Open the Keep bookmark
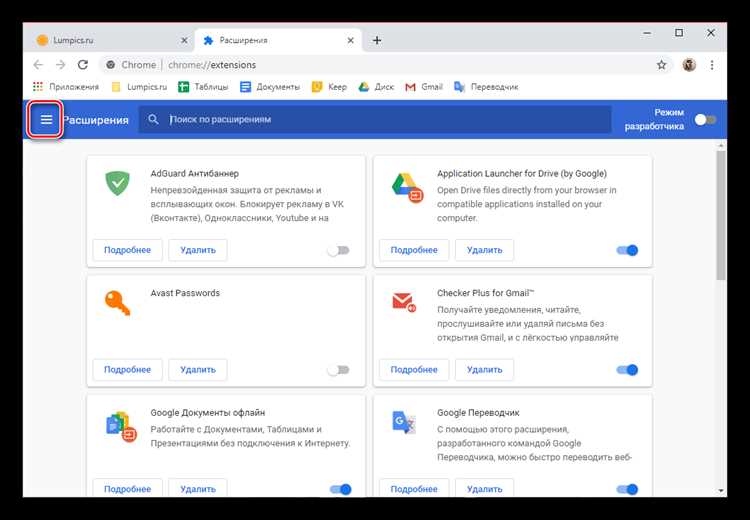 (x=329, y=87)
